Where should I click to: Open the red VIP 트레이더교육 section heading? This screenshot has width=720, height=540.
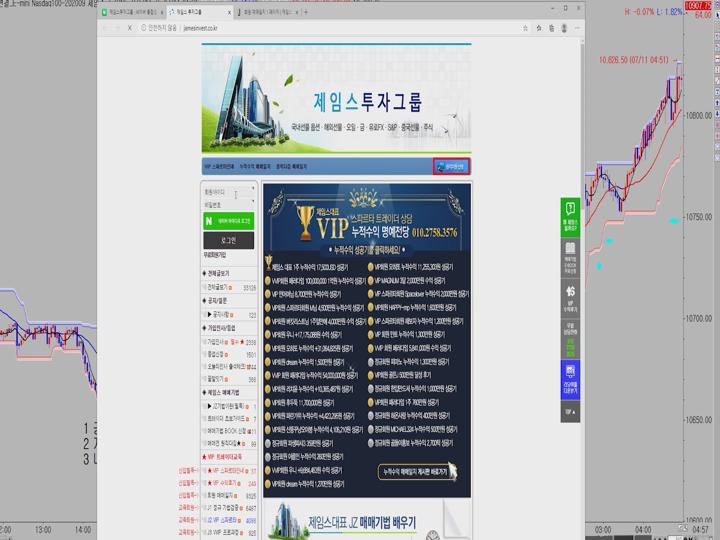(222, 457)
